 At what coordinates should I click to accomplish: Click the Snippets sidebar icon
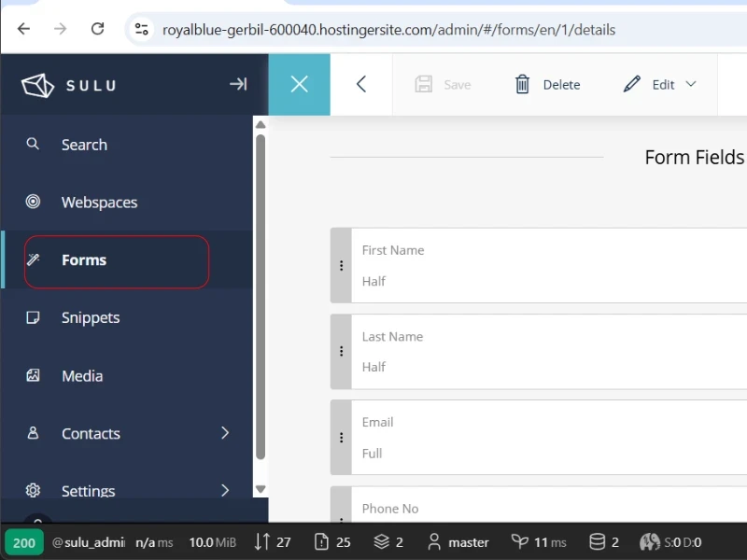(33, 318)
